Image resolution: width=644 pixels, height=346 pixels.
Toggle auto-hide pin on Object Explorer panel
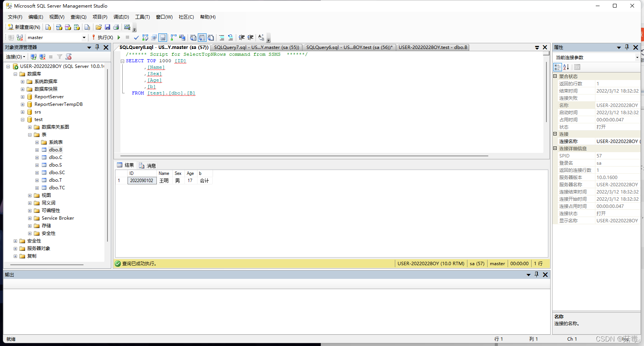click(x=97, y=47)
